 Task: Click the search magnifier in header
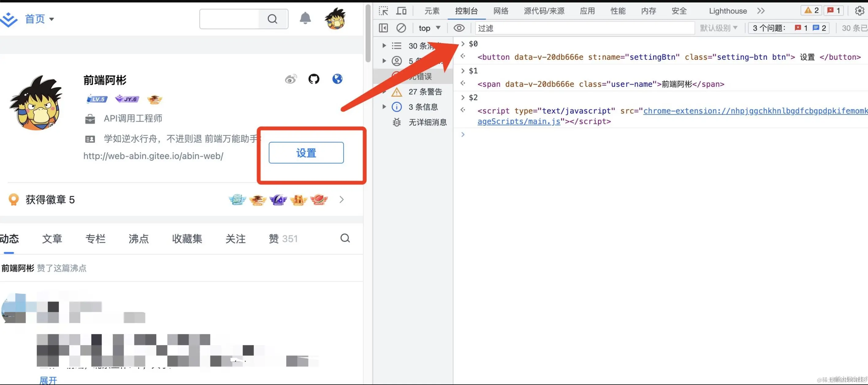tap(272, 19)
